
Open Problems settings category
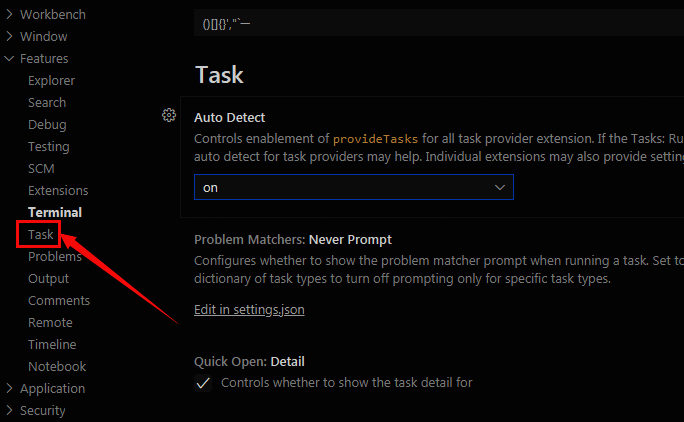55,257
